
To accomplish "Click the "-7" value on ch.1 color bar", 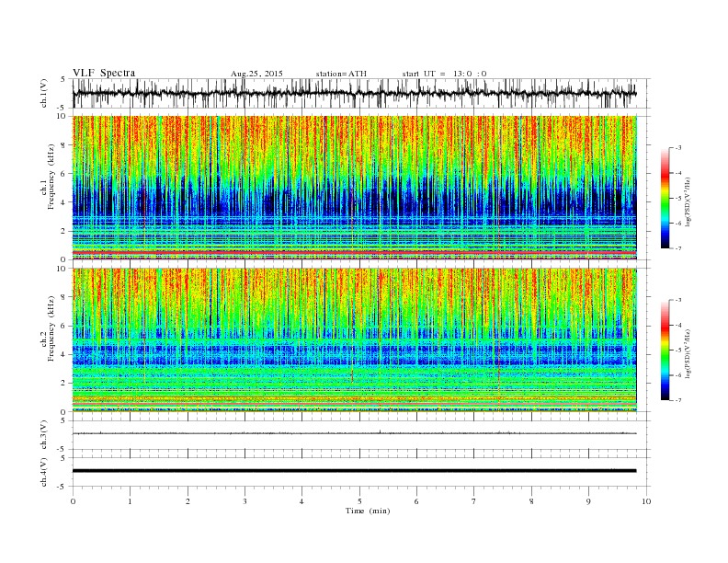I will pos(677,248).
